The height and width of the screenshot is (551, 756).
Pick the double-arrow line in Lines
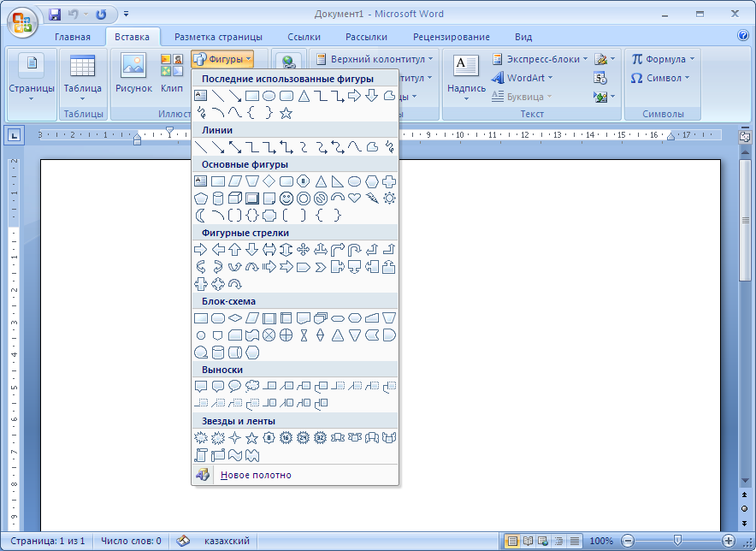point(235,146)
